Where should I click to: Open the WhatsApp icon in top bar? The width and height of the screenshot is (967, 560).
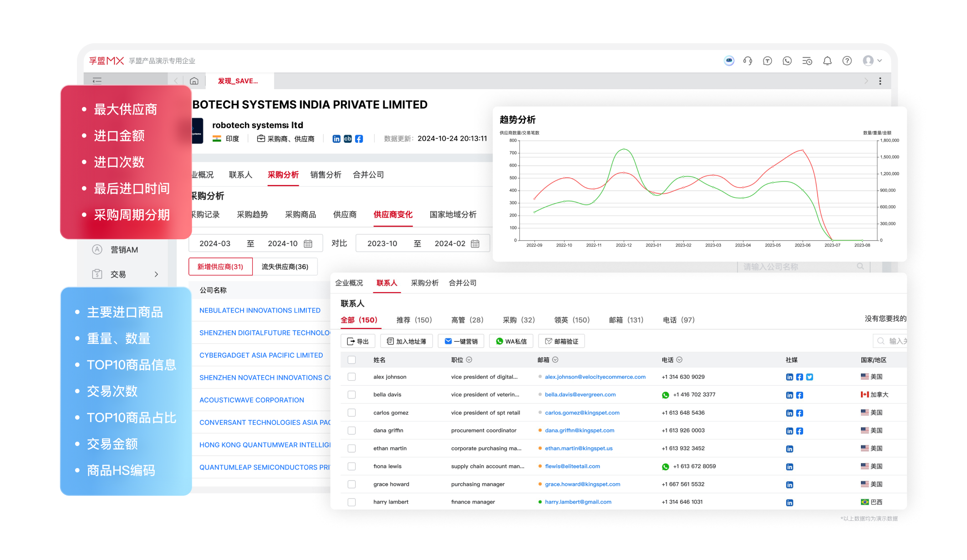[787, 61]
